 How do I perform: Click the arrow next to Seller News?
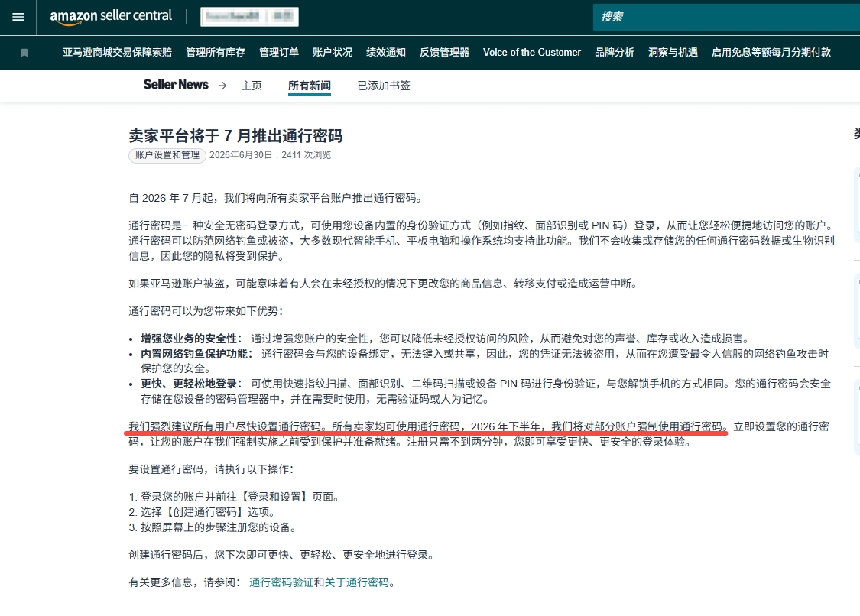pyautogui.click(x=222, y=86)
